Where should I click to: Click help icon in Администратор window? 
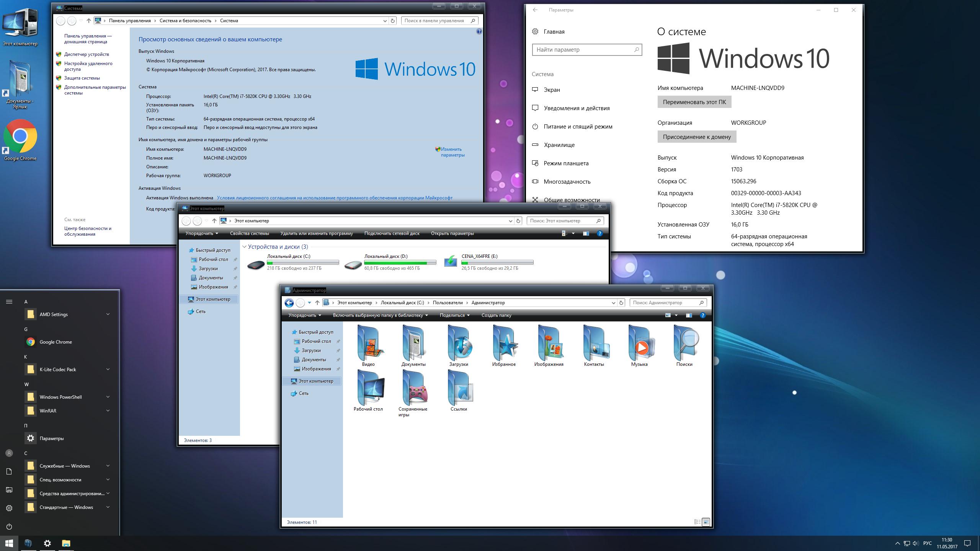[x=702, y=315]
